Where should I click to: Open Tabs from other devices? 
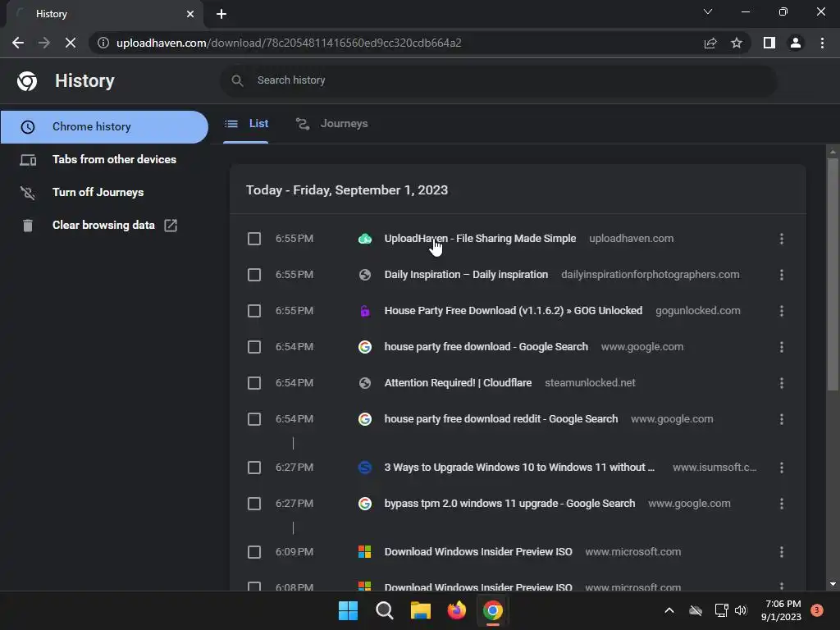coord(104,160)
